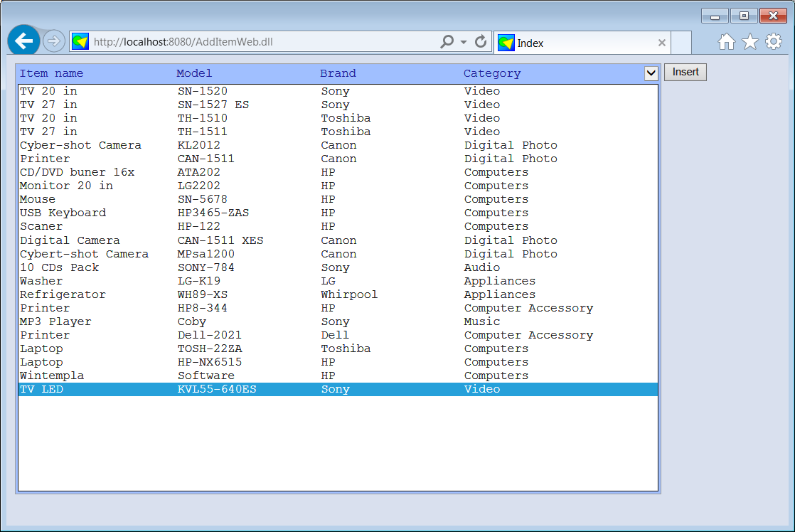The width and height of the screenshot is (795, 532).
Task: Click the Dell-2021 model cell
Action: coord(209,335)
